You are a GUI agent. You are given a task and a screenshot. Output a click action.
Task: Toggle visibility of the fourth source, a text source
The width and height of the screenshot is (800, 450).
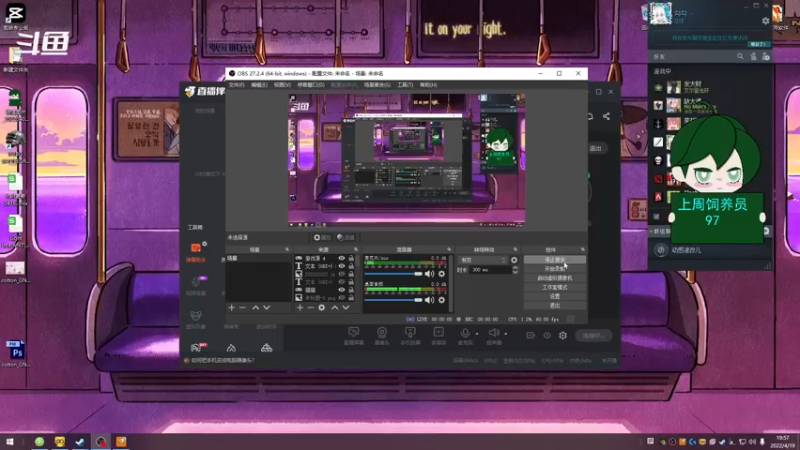(x=341, y=282)
